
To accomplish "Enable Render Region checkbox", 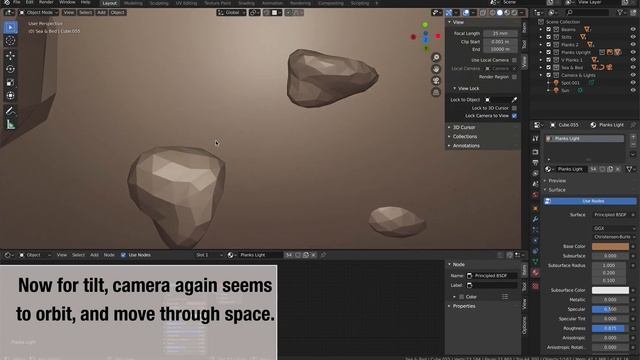I will pos(514,77).
